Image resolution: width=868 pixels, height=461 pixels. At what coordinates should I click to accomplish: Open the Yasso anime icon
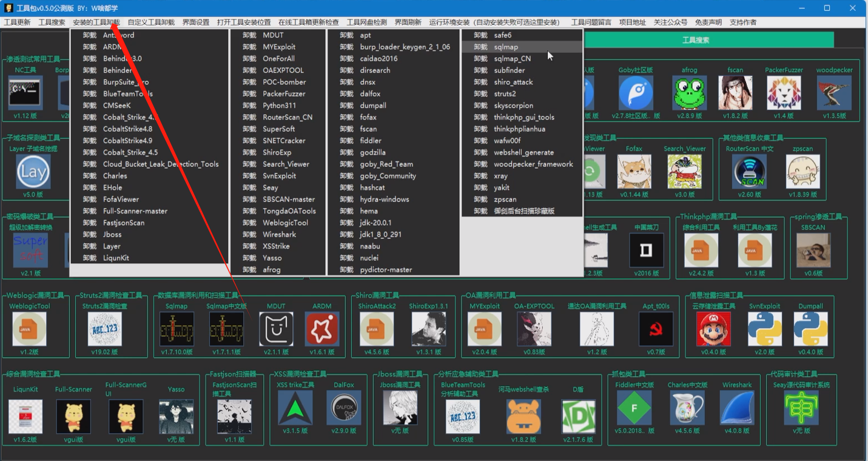pos(176,416)
